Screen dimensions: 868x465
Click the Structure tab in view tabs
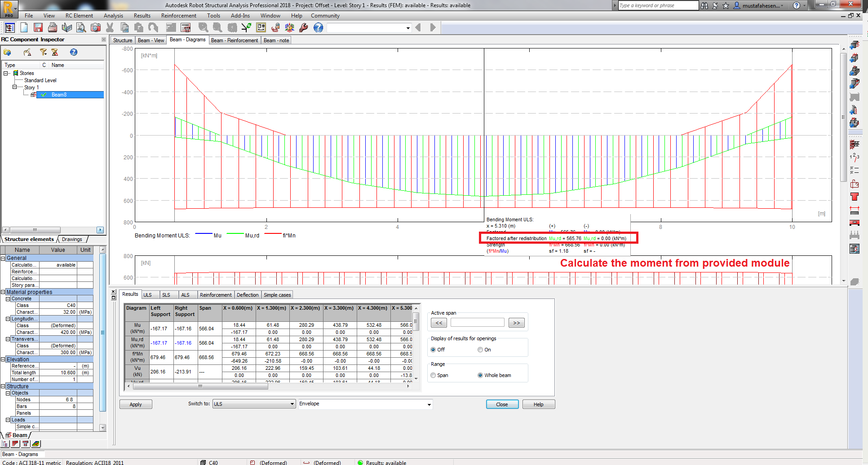tap(123, 40)
